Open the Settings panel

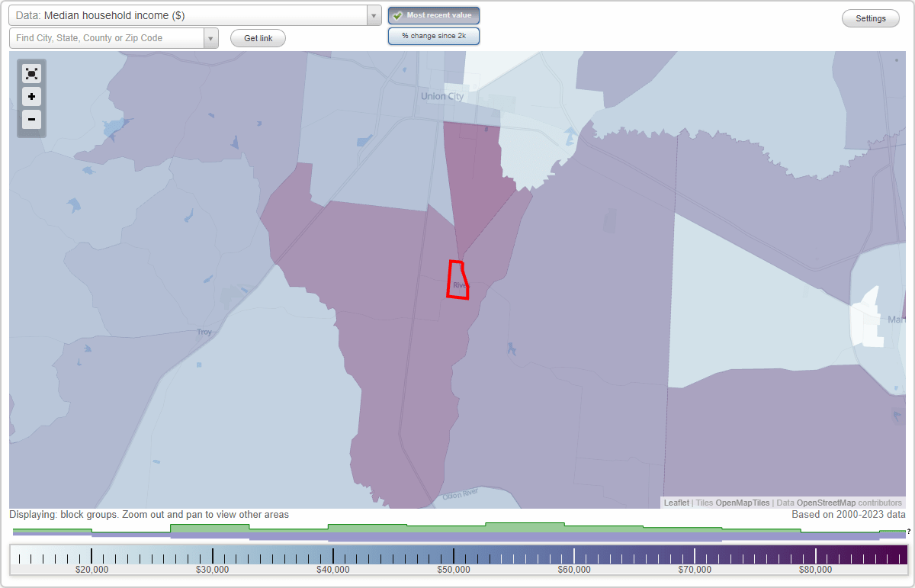click(x=870, y=18)
